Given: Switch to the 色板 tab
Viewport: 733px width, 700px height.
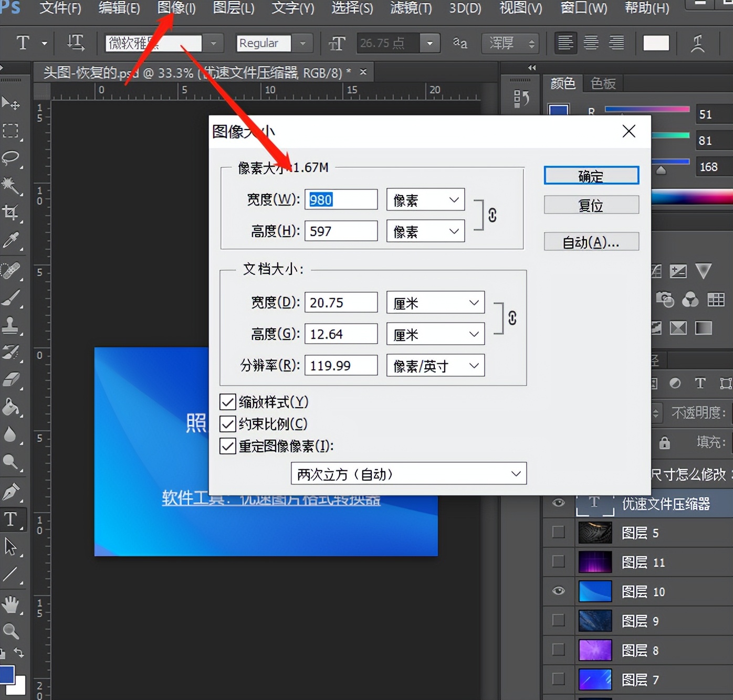Looking at the screenshot, I should (x=603, y=83).
